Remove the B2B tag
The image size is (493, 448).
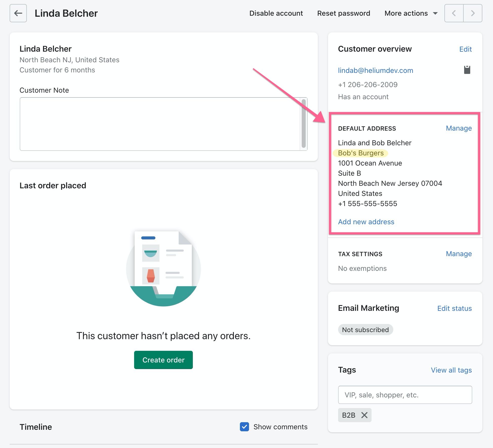tap(364, 415)
